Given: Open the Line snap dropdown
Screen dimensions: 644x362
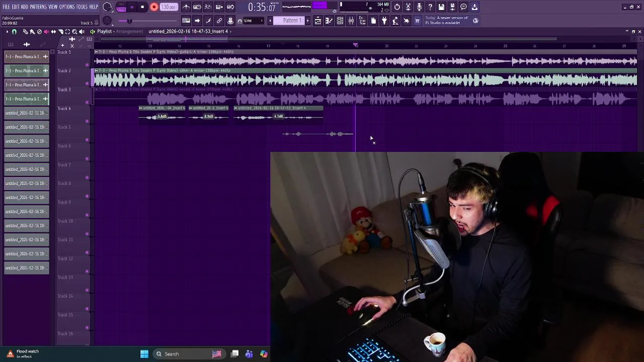Looking at the screenshot, I should click(x=253, y=21).
